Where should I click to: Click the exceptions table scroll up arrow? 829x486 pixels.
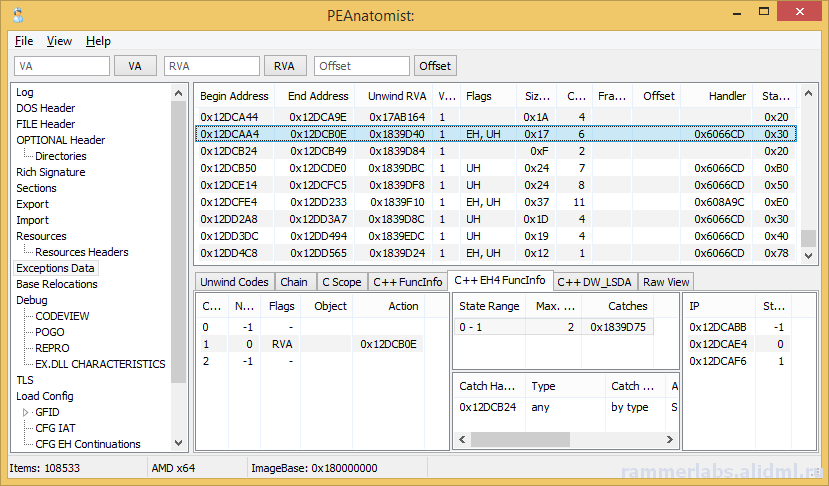[808, 94]
